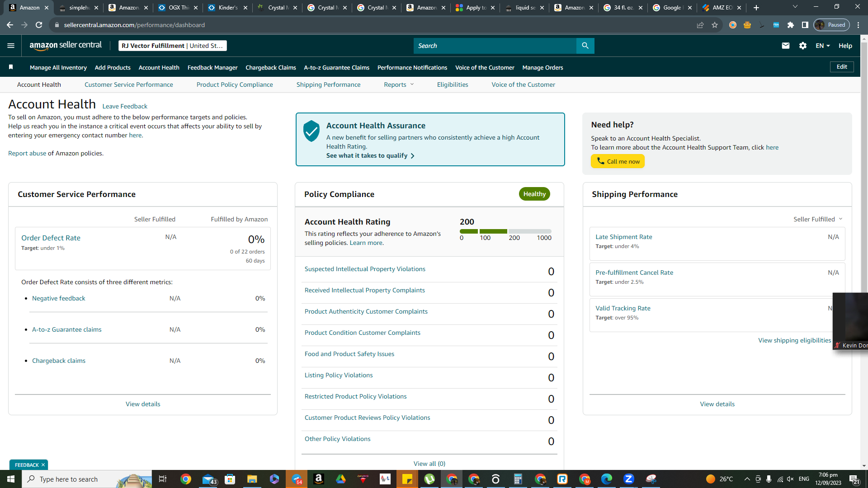Viewport: 868px width, 488px height.
Task: Open Zoom from the taskbar
Action: (629, 479)
